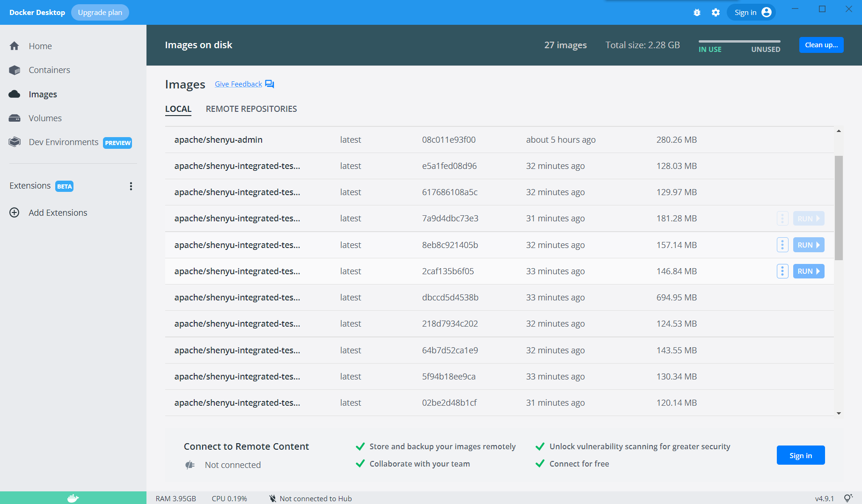Select image ID dbccd5d4538b

[x=450, y=298]
